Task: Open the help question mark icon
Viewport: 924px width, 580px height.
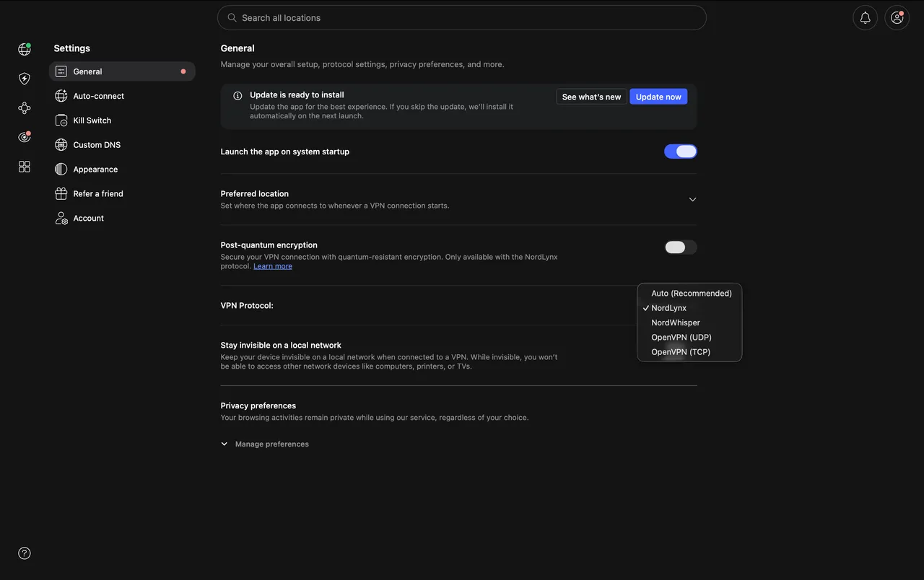Action: point(25,553)
